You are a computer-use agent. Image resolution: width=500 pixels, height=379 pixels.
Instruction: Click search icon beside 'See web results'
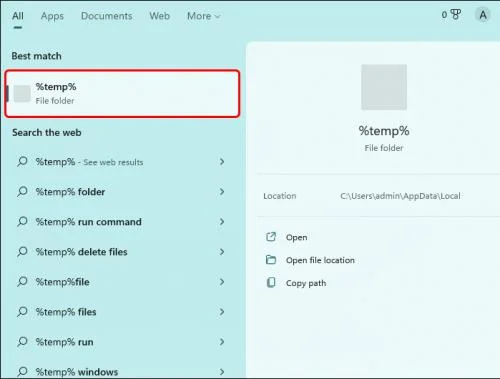coord(22,162)
